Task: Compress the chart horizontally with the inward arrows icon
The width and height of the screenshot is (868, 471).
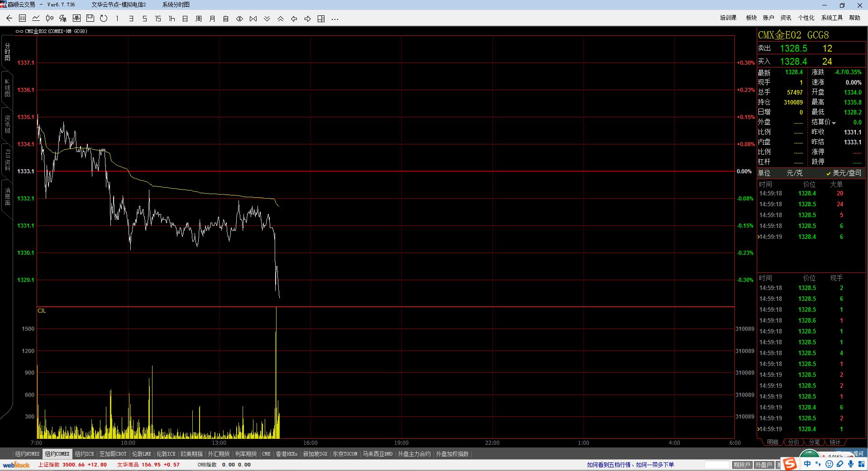Action: 253,19
